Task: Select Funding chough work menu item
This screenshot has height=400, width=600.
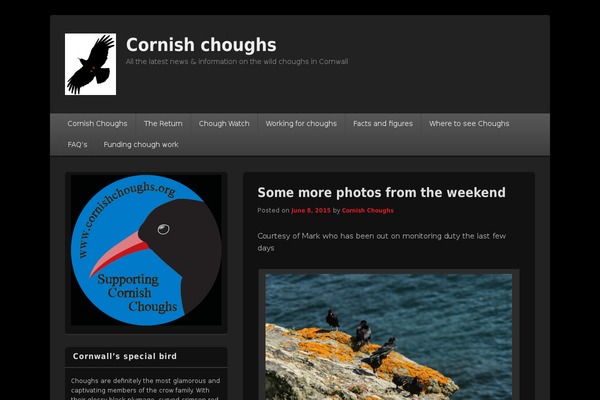Action: coord(141,145)
